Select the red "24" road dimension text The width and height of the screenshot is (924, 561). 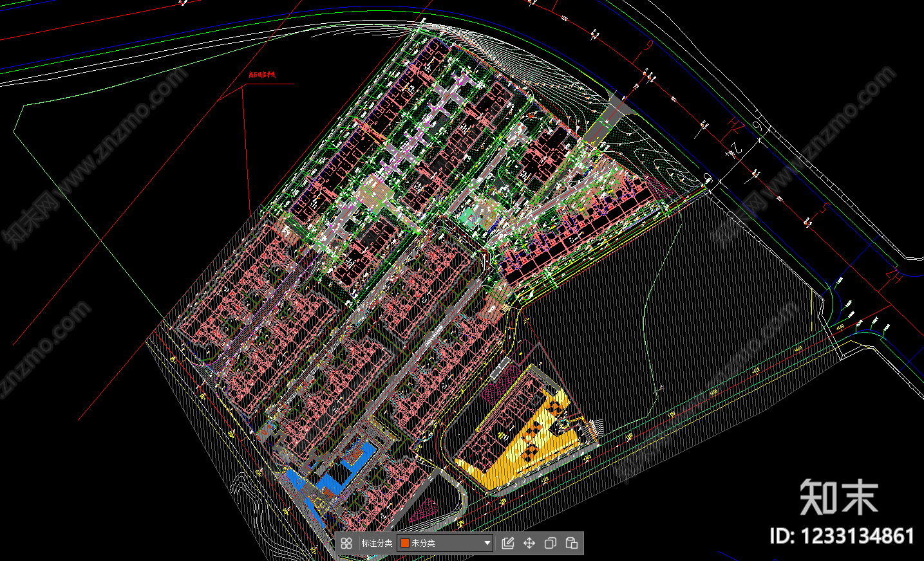click(735, 151)
